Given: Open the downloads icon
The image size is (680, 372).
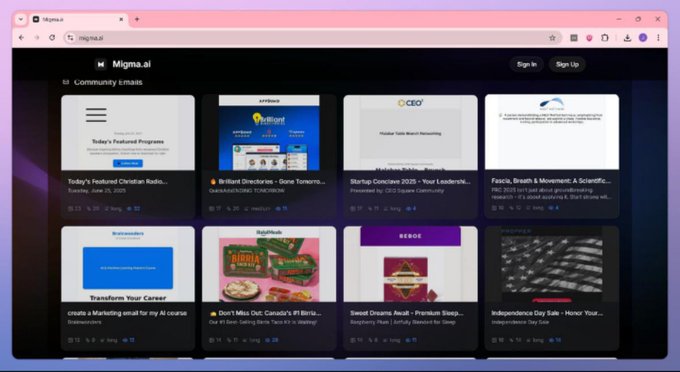Looking at the screenshot, I should [627, 38].
